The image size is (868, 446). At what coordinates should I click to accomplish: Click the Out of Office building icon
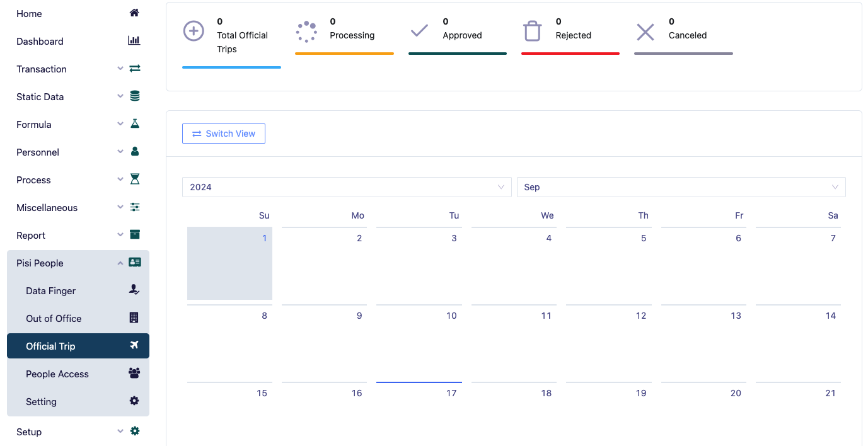click(134, 318)
